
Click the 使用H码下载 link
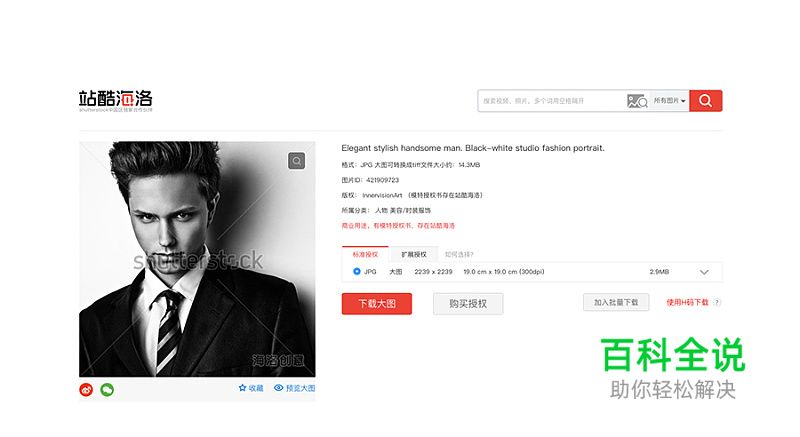pyautogui.click(x=687, y=302)
